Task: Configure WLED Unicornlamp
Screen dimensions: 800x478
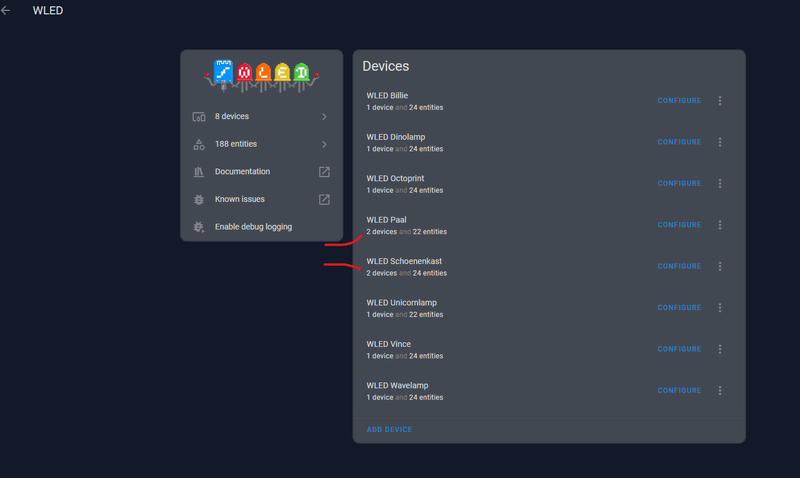Action: [x=679, y=308]
